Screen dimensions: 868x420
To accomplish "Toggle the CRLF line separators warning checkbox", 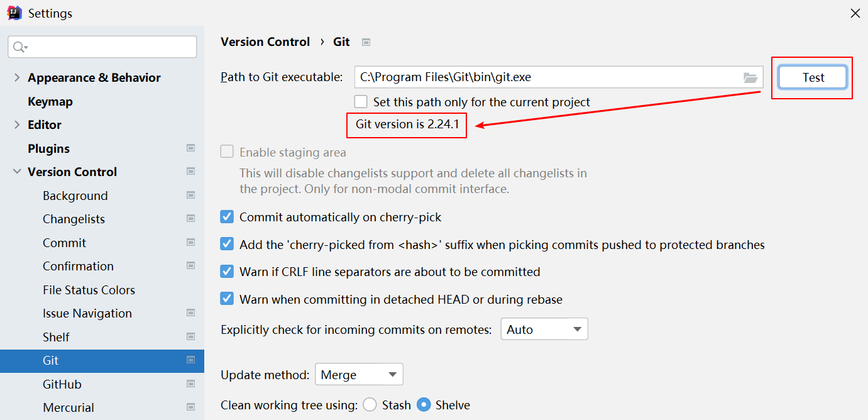I will click(227, 272).
